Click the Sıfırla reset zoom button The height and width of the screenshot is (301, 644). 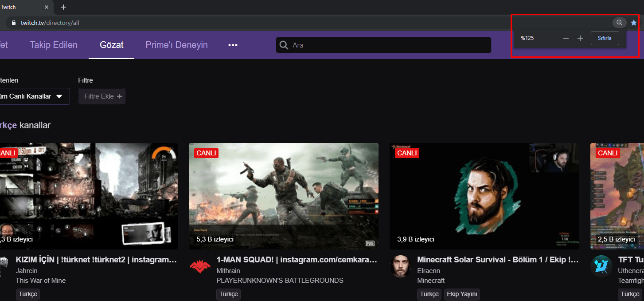pyautogui.click(x=605, y=38)
